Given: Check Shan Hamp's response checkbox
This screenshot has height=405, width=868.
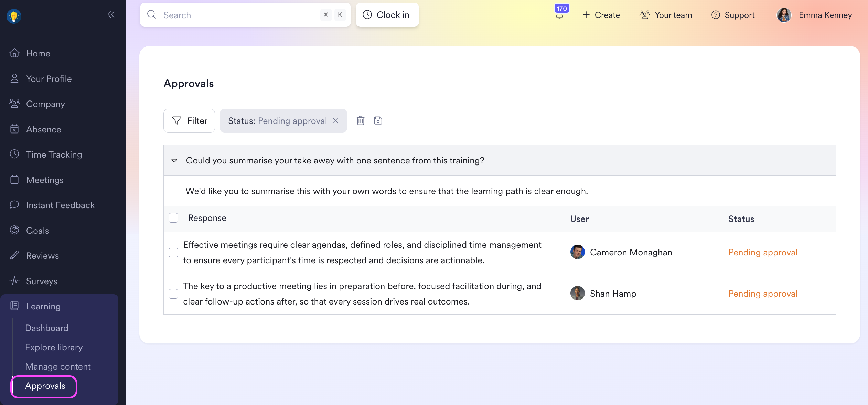Looking at the screenshot, I should tap(173, 294).
